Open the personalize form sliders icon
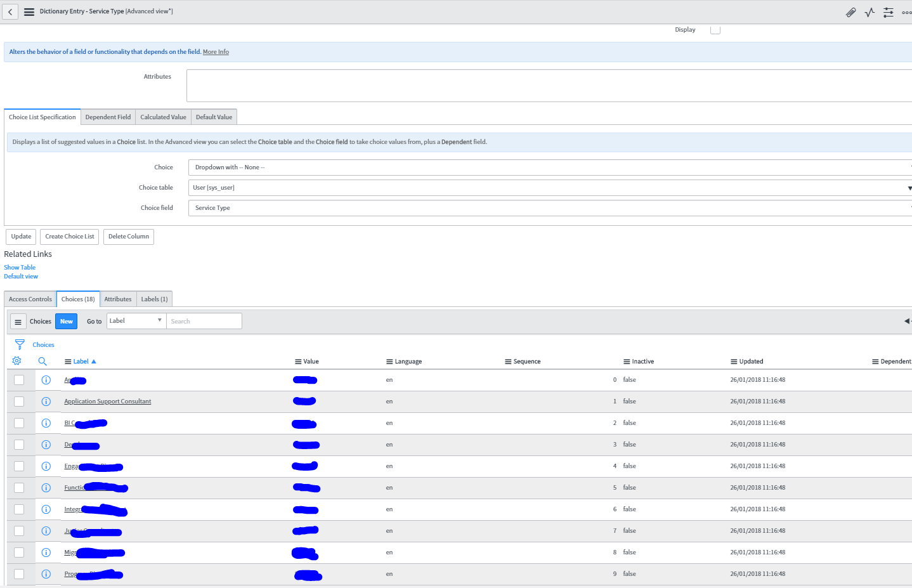Viewport: 912px width, 588px height. [x=889, y=12]
